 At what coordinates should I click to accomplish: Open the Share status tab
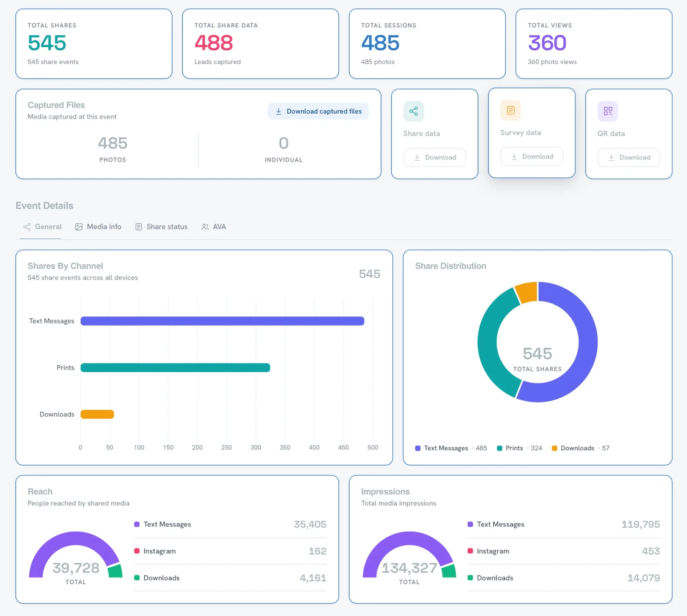(161, 227)
